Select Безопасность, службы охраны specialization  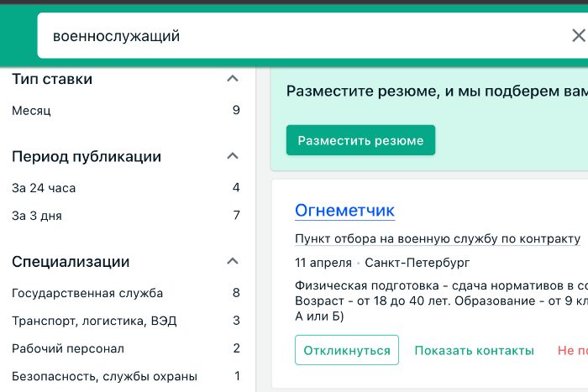(104, 376)
